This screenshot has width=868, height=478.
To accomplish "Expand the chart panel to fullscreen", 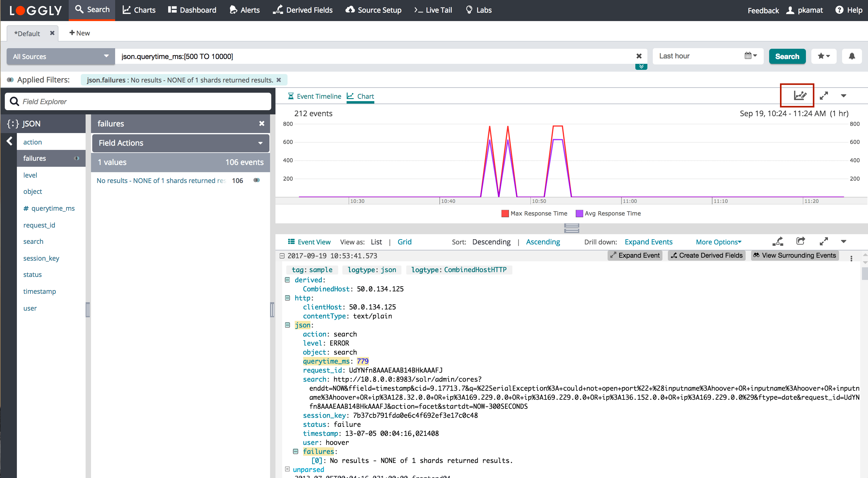I will pos(823,96).
